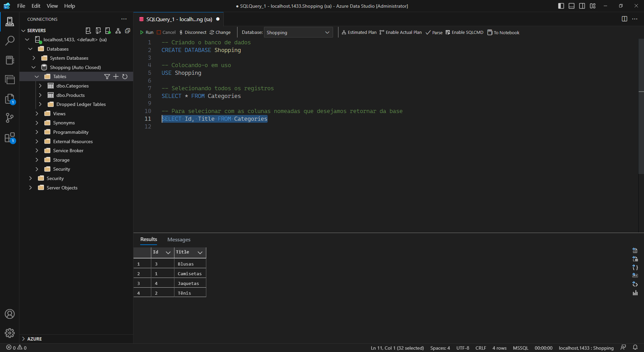Open the Notebooks view icon
Image resolution: width=644 pixels, height=352 pixels.
tap(10, 60)
